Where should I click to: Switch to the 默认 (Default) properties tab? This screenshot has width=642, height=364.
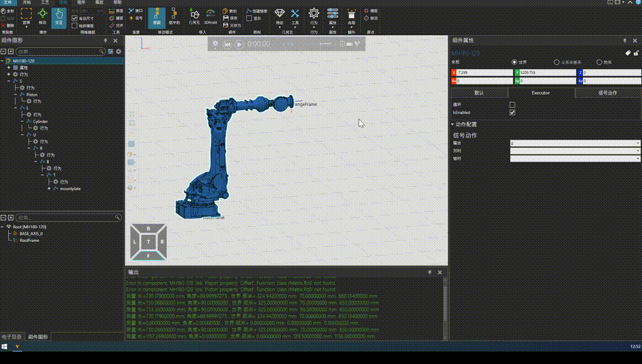point(479,93)
